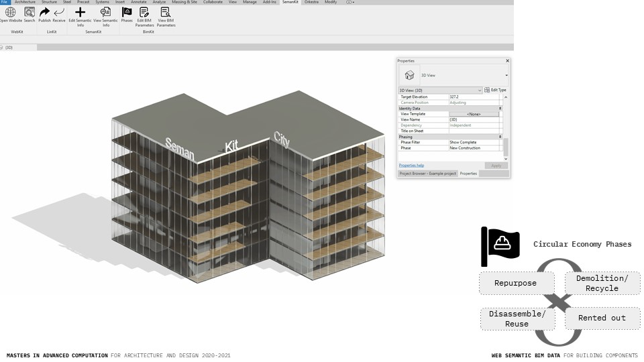Click the Edit Type button
This screenshot has width=644, height=362.
click(x=496, y=90)
